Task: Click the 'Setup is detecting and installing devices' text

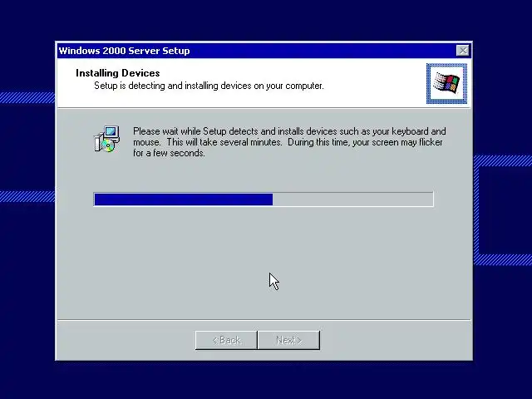Action: (x=209, y=86)
